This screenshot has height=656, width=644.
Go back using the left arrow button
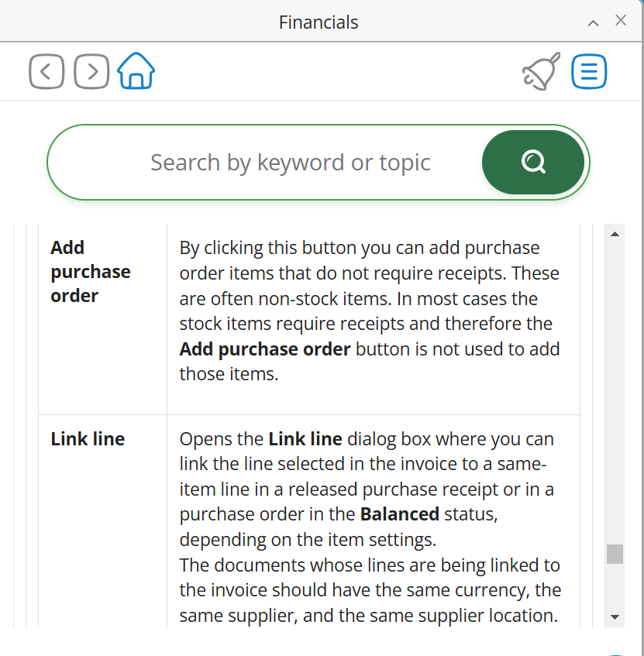[46, 72]
